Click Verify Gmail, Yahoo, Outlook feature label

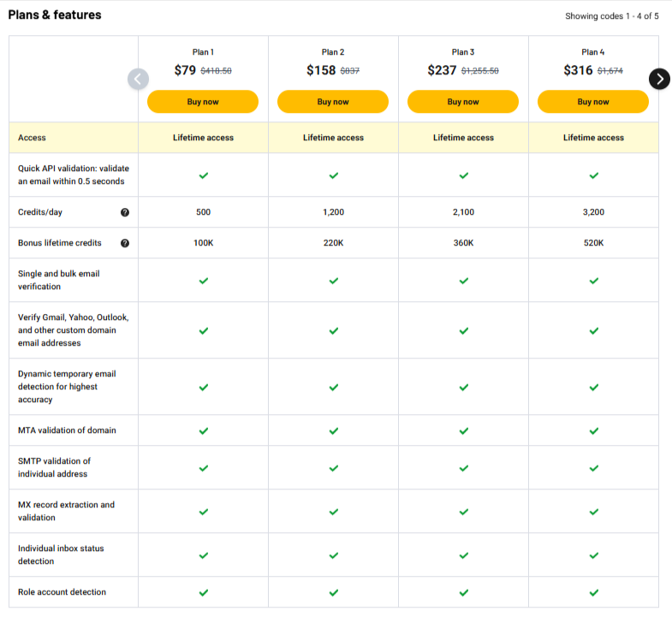pyautogui.click(x=74, y=330)
